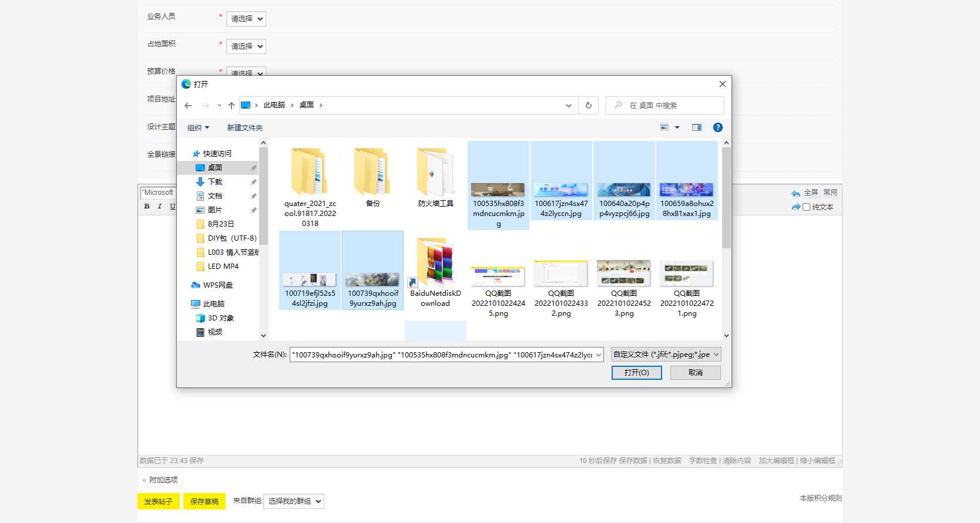
Task: Open the 组织 menu
Action: pos(198,128)
